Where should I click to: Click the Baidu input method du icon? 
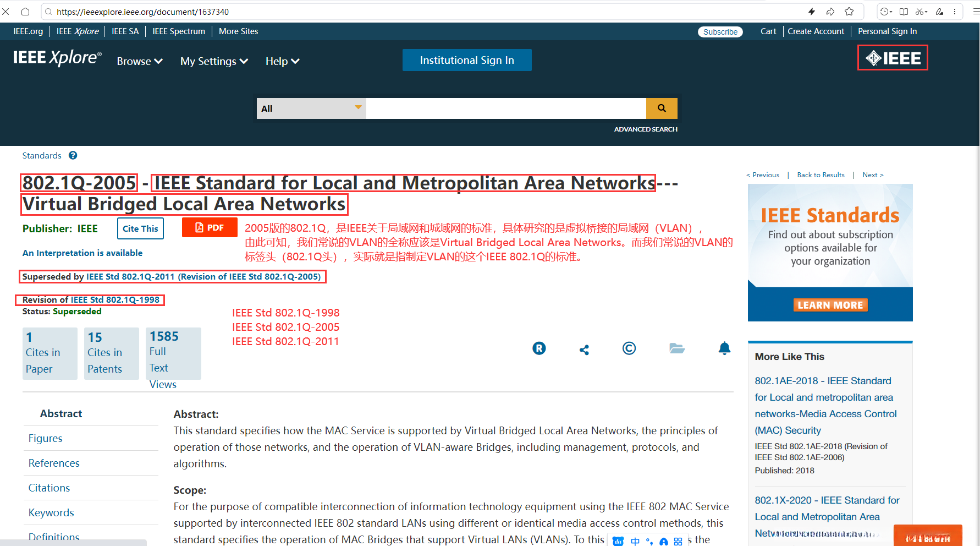pos(618,541)
